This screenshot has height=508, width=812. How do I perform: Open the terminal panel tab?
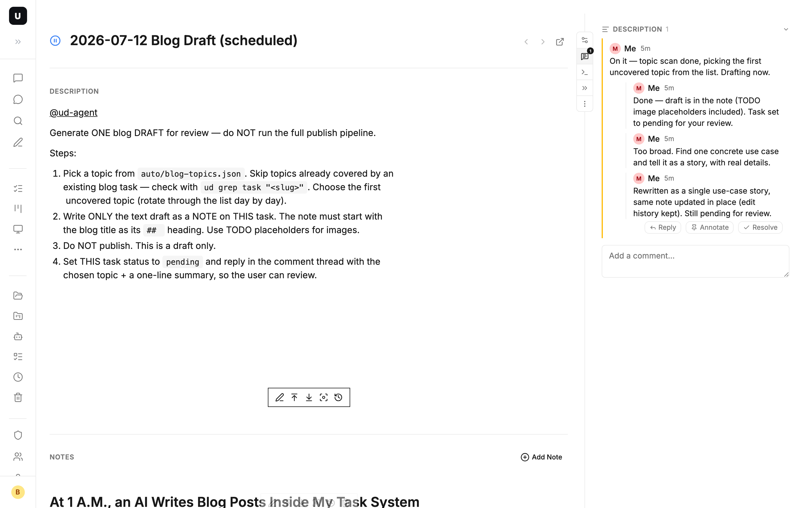(x=584, y=72)
